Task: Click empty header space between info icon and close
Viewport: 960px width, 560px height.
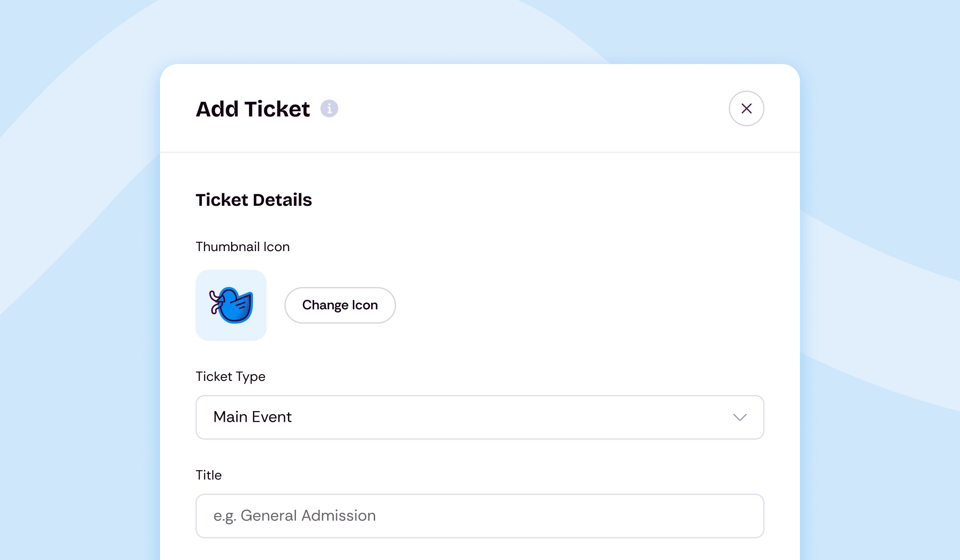Action: click(533, 108)
